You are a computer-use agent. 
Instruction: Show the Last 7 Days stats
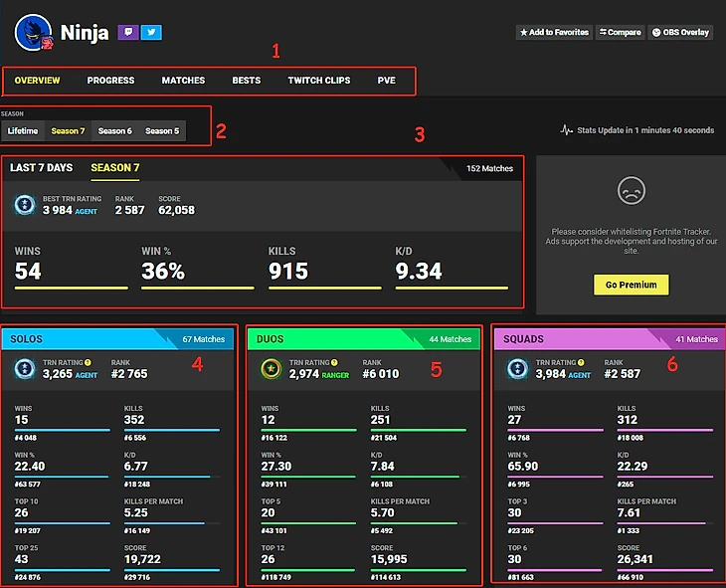click(x=41, y=168)
